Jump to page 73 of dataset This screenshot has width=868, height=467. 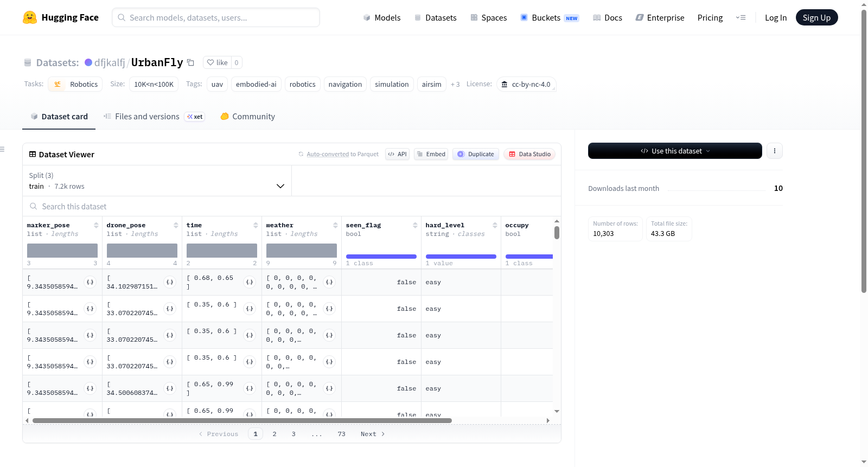[x=341, y=434]
